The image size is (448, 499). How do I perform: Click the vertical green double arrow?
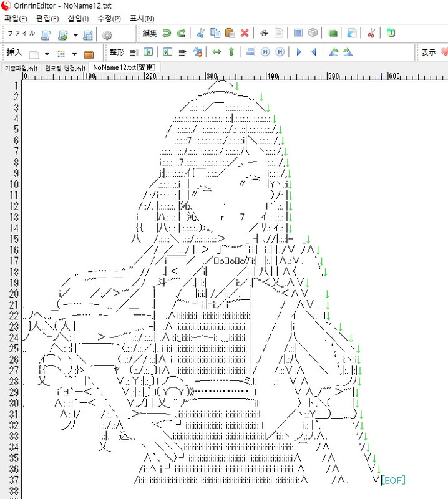pyautogui.click(x=231, y=52)
